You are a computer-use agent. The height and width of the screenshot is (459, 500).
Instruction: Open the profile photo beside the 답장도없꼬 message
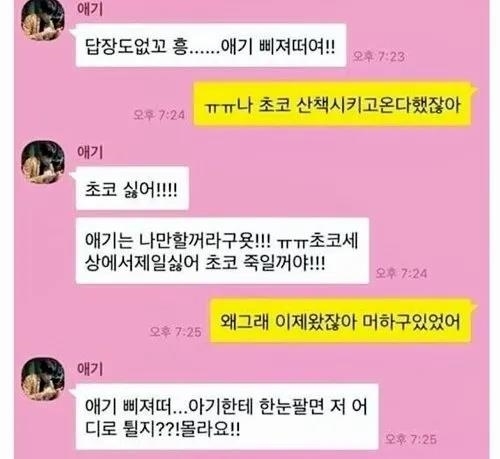pos(43,20)
